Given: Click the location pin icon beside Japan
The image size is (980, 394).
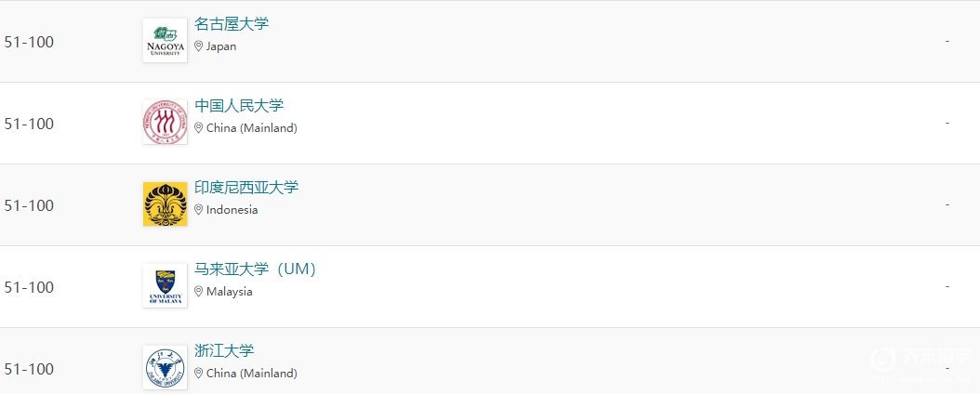Looking at the screenshot, I should tap(199, 46).
